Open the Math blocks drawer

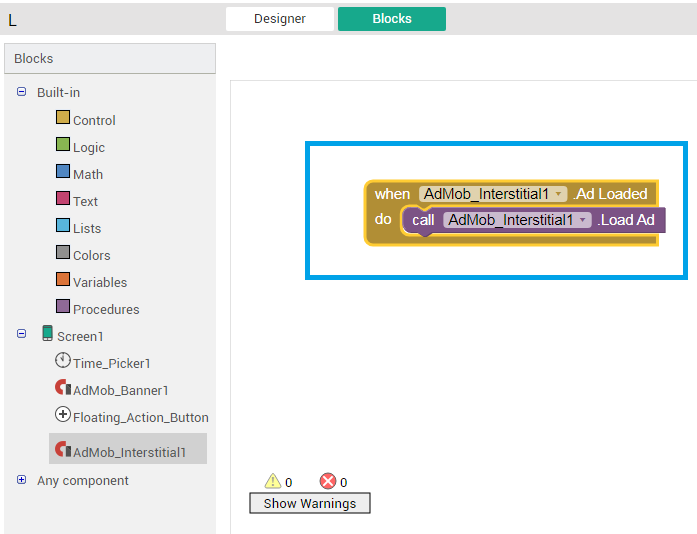[88, 174]
